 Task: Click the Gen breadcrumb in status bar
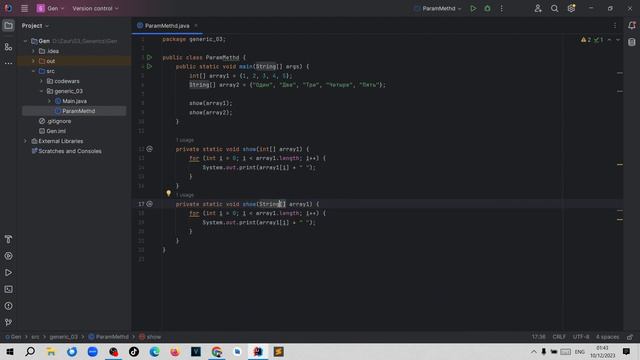(x=13, y=337)
